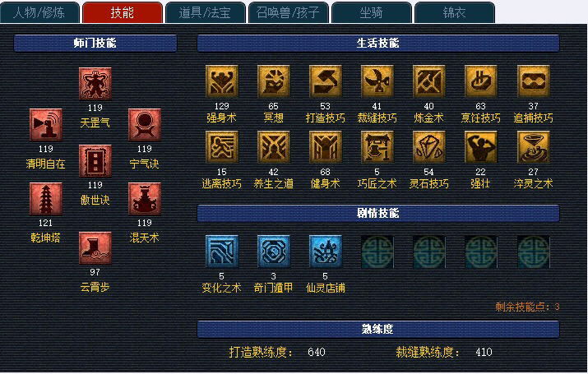588x374 pixels.
Task: Select the 混天术 skill icon
Action: pos(145,199)
